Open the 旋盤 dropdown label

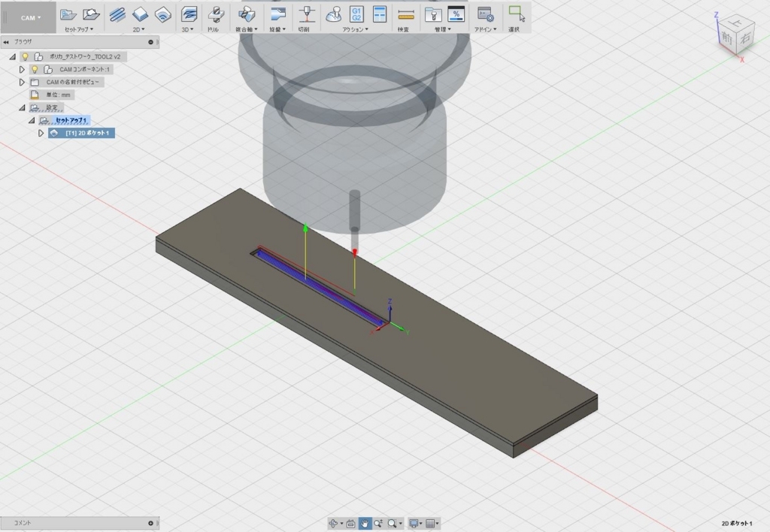277,29
